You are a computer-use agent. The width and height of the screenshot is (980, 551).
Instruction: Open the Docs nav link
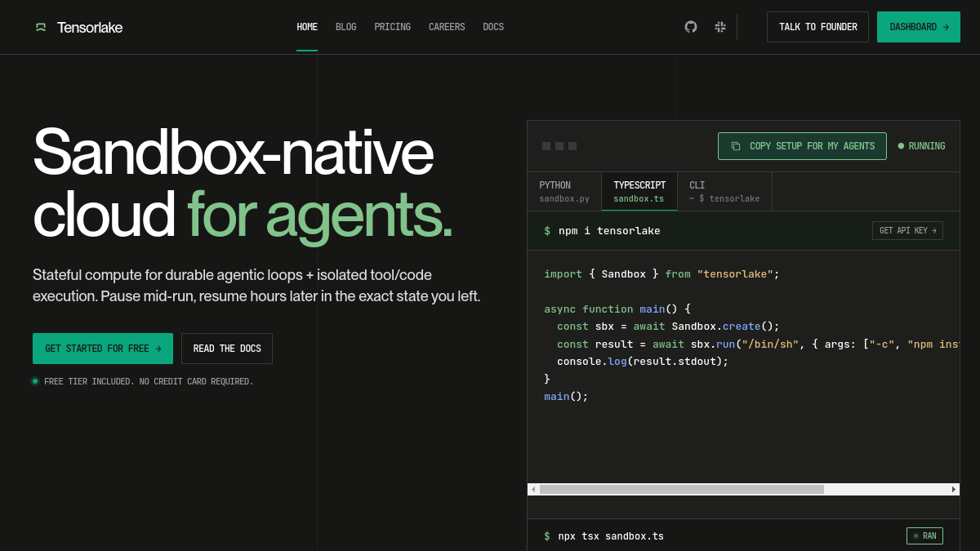(x=493, y=27)
